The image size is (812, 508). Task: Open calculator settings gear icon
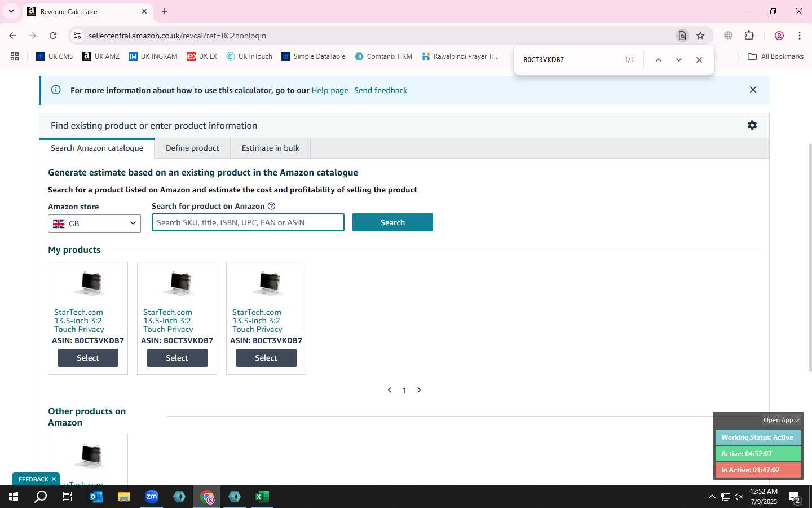pos(752,125)
